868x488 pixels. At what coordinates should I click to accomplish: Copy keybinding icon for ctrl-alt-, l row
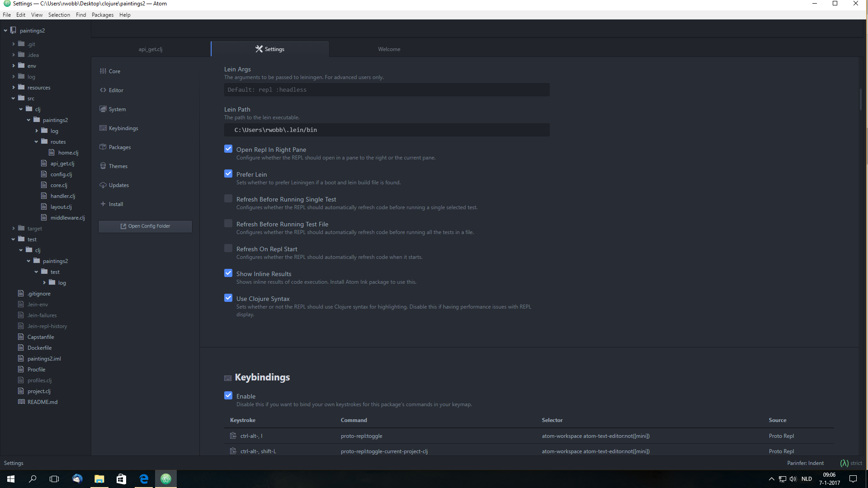(x=233, y=436)
